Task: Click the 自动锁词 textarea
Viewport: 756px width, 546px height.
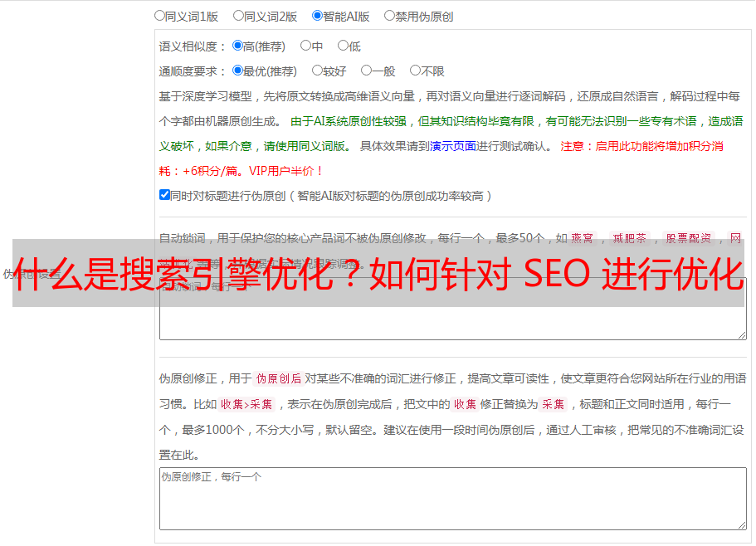Action: click(x=453, y=309)
